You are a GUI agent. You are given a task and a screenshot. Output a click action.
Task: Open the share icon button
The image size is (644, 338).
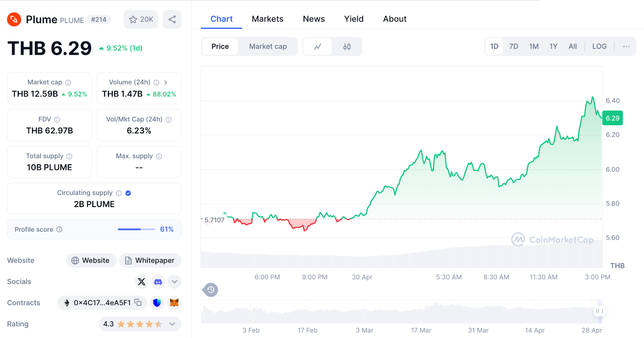tap(172, 19)
